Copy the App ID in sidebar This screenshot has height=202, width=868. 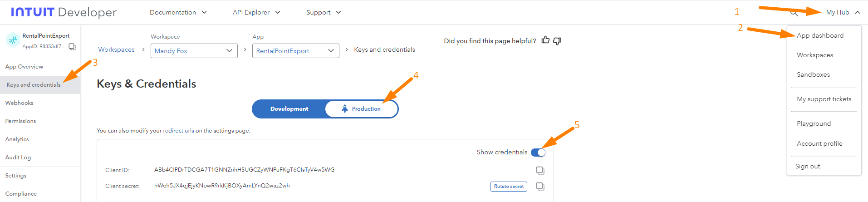[72, 47]
